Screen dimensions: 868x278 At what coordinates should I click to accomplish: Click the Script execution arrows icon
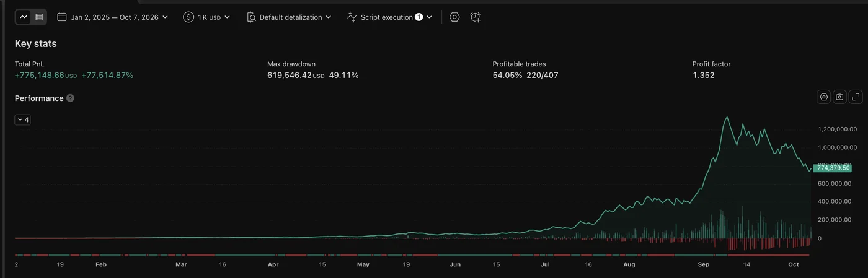click(352, 17)
